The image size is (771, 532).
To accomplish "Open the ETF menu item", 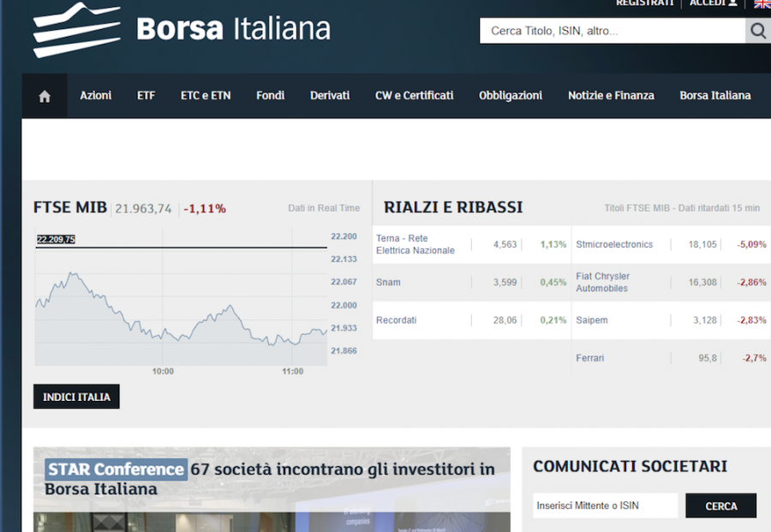I will click(x=146, y=96).
